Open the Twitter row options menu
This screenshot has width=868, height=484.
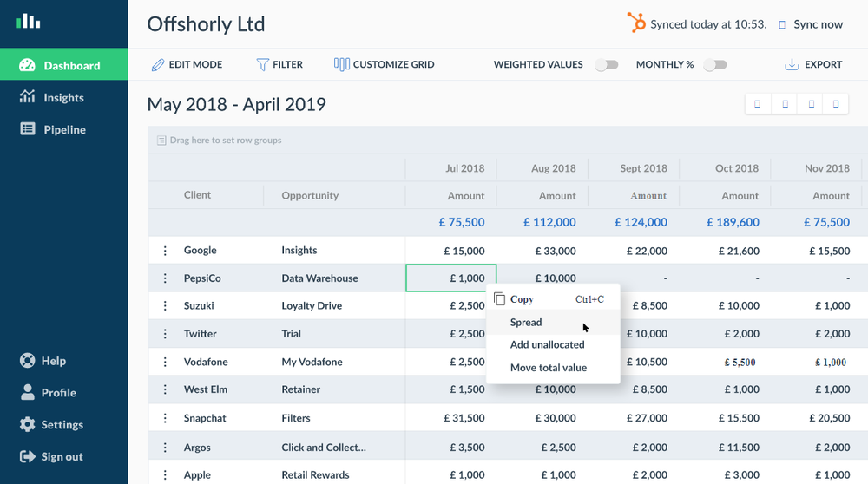(165, 334)
